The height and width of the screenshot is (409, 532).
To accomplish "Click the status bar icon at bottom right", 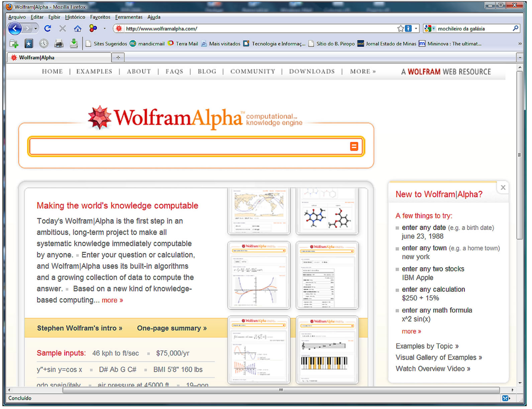I will pyautogui.click(x=506, y=398).
